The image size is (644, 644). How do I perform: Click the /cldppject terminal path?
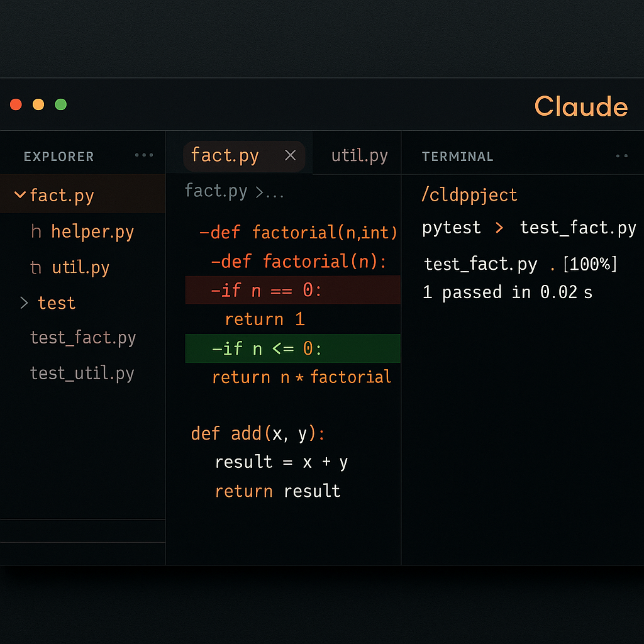pos(469,195)
